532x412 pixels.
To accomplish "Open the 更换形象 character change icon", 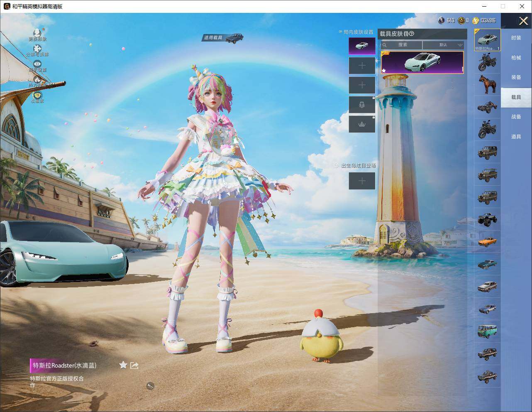I will coord(37,33).
